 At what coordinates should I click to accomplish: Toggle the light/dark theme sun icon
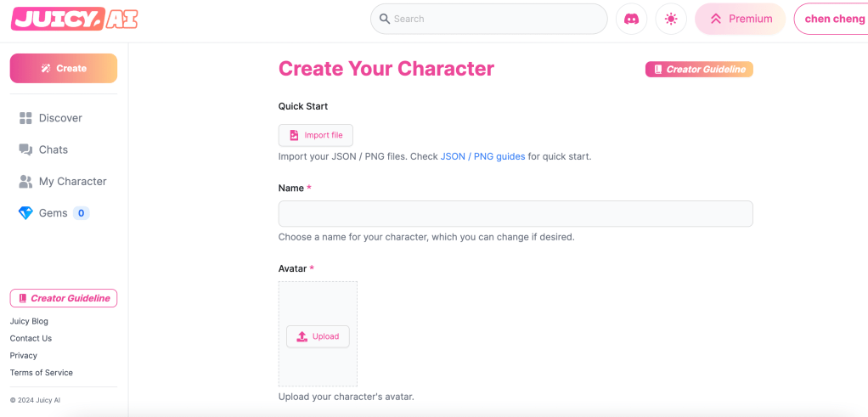pos(671,19)
